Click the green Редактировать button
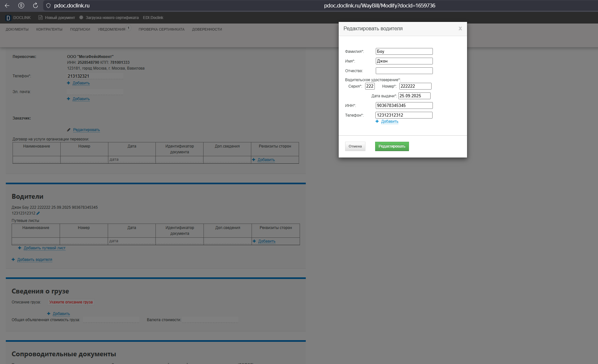The image size is (598, 364). coord(392,146)
